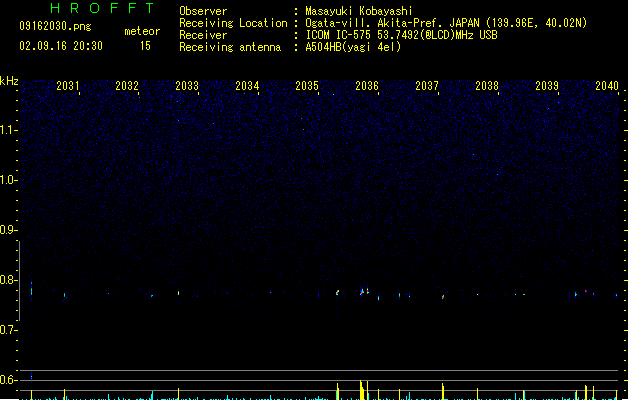Click the 0.9 kHz axis label
The image size is (629, 400).
click(8, 230)
